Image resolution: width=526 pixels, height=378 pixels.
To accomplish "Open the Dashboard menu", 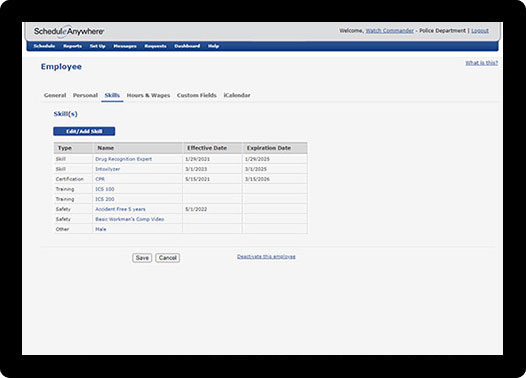I will 187,46.
